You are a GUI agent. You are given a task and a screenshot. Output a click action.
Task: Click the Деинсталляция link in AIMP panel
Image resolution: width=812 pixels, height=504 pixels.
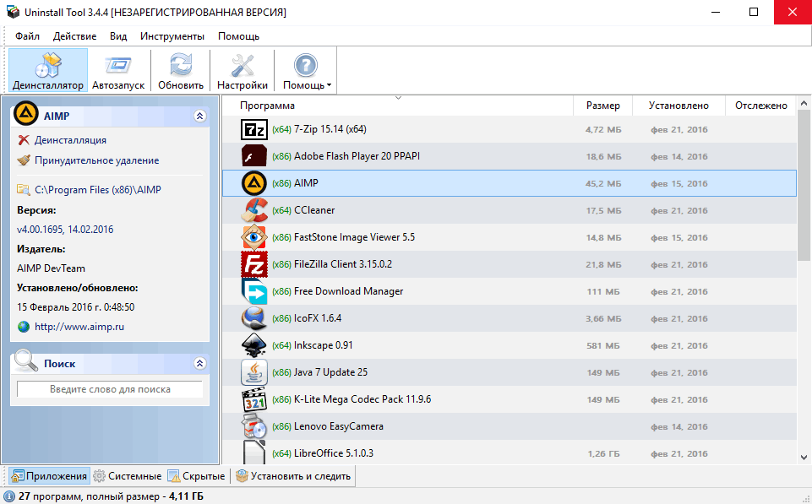[x=70, y=140]
